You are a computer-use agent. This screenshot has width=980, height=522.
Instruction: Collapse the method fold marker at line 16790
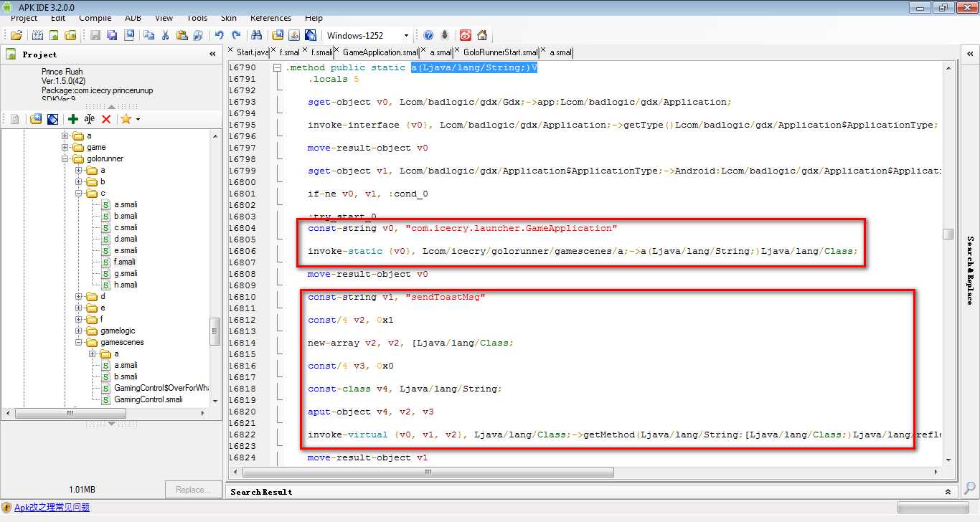pos(278,67)
